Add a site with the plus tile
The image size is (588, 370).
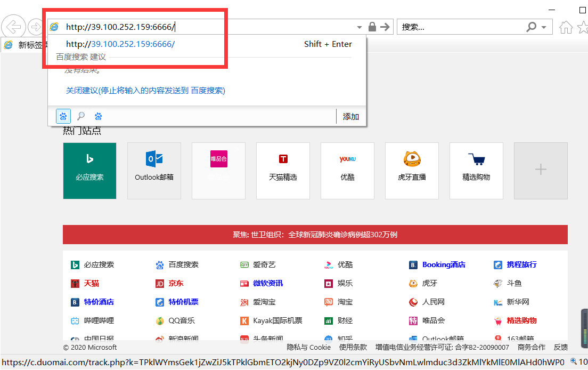[541, 171]
